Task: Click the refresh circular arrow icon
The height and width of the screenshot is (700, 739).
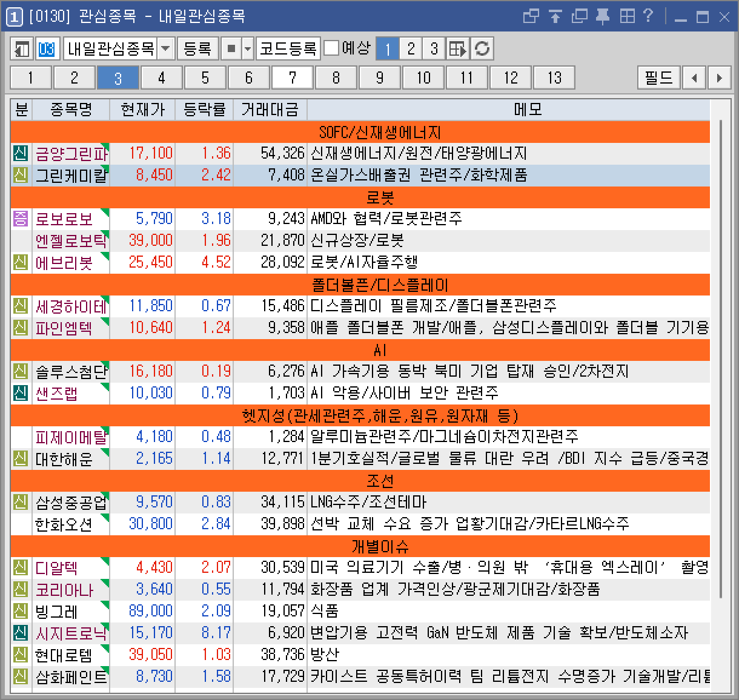Action: pyautogui.click(x=482, y=48)
